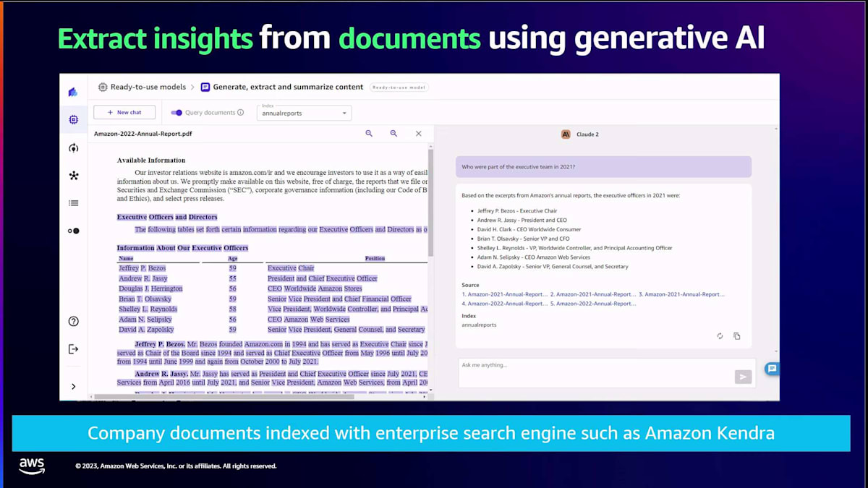Open source link 3 Amazon-2021-Annual-Report
868x488 pixels.
(x=681, y=294)
